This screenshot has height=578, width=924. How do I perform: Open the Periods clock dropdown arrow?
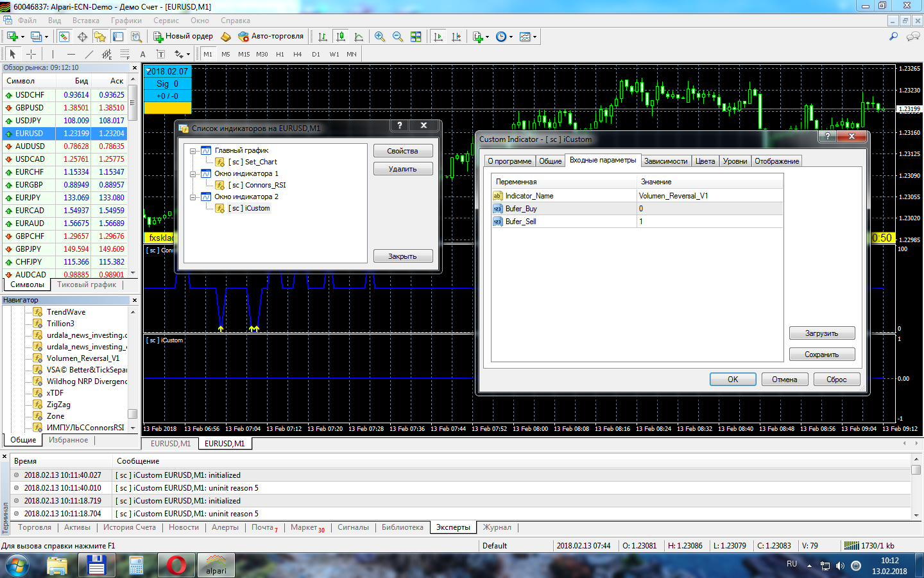[x=511, y=37]
